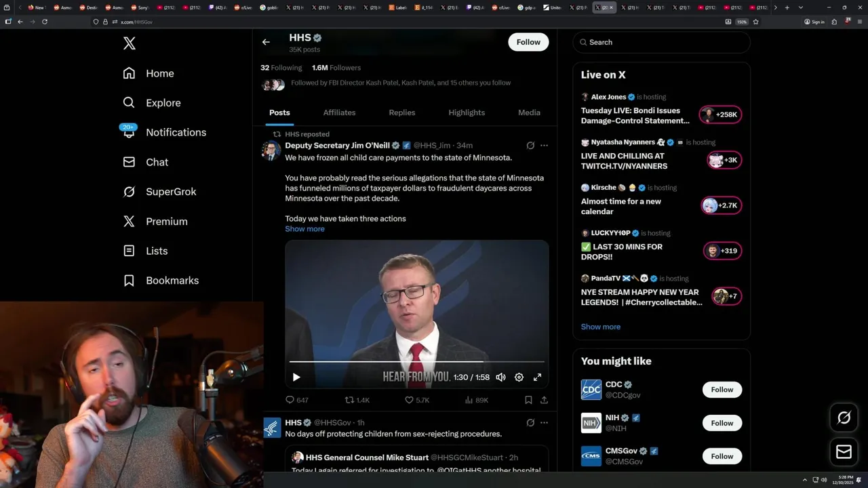This screenshot has width=868, height=488.
Task: Follow NIH account
Action: click(722, 423)
